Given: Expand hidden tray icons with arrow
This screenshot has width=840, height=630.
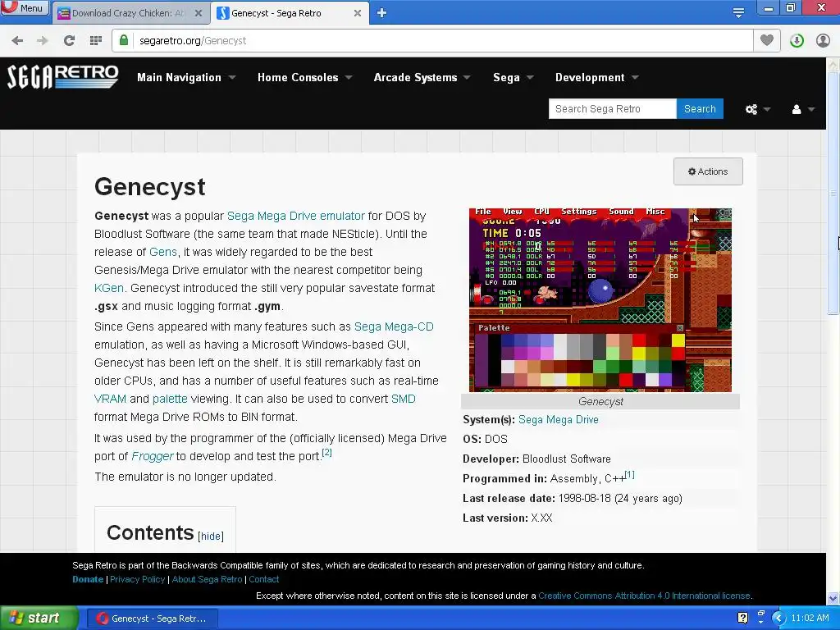Looking at the screenshot, I should (x=778, y=619).
